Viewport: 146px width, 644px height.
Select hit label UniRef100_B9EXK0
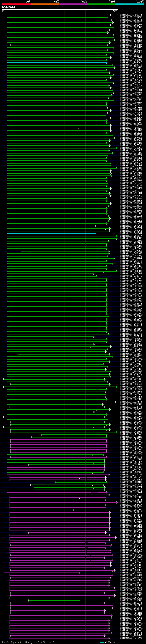tap(131, 35)
